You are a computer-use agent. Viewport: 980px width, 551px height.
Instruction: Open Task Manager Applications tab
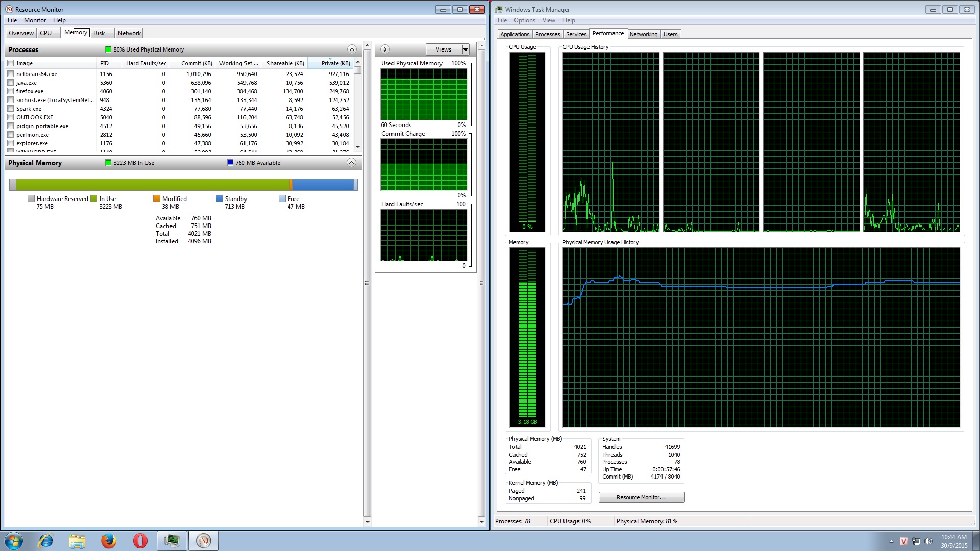pyautogui.click(x=514, y=34)
